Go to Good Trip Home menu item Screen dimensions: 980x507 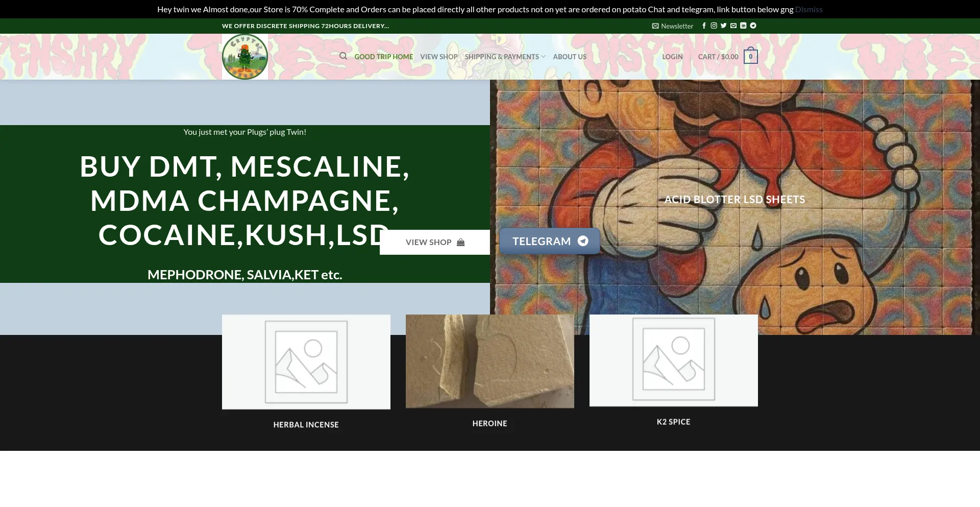click(x=384, y=57)
